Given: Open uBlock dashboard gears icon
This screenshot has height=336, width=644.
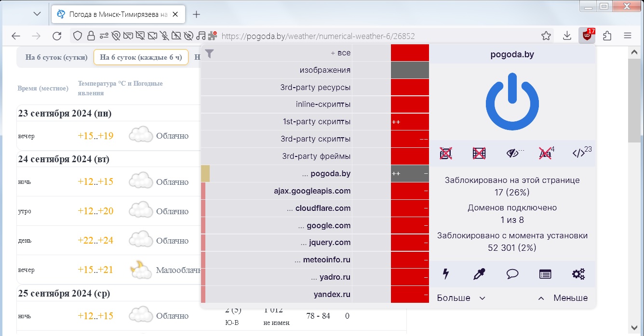Looking at the screenshot, I should (x=578, y=274).
